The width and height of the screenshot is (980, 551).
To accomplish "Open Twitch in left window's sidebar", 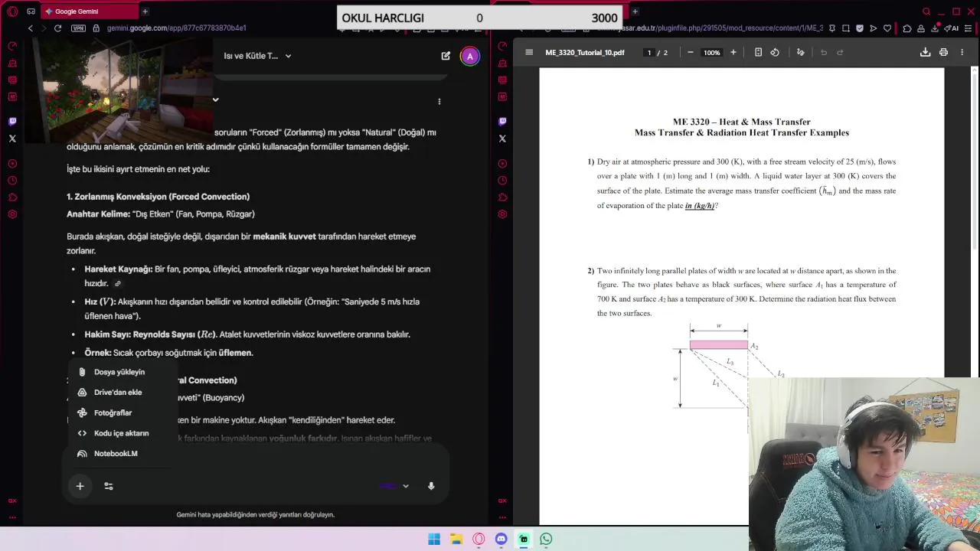I will [x=12, y=121].
